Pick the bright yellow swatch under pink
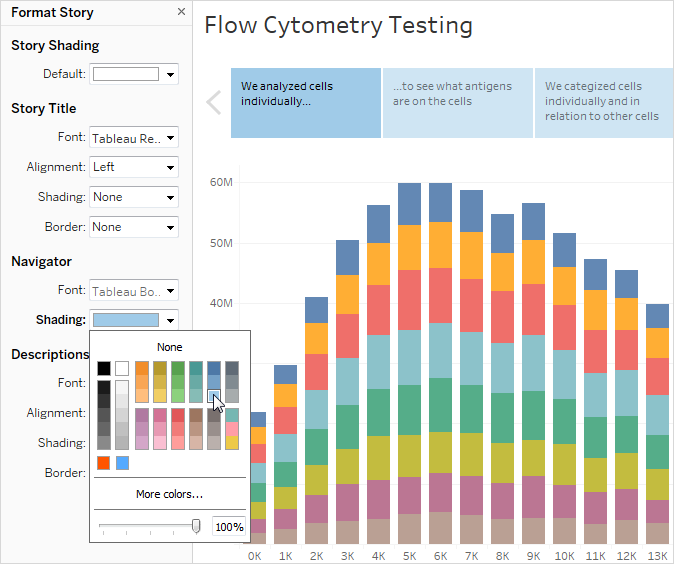Image resolution: width=674 pixels, height=564 pixels. coord(232,442)
